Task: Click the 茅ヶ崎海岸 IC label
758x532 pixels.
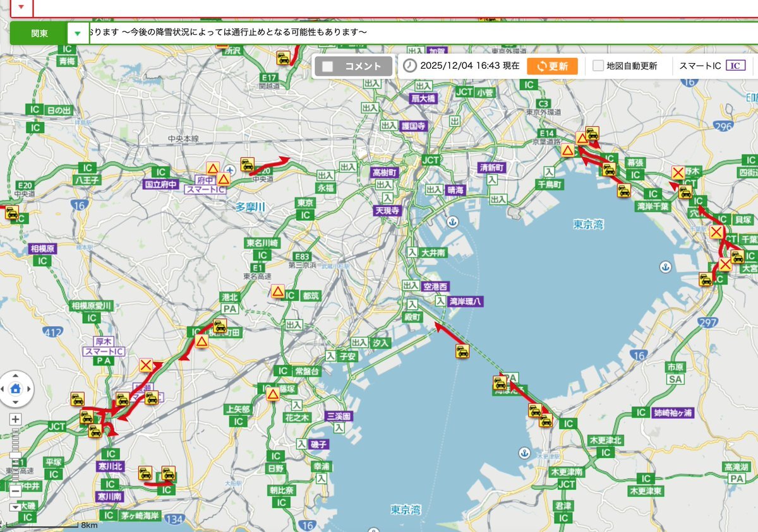Action: [141, 515]
